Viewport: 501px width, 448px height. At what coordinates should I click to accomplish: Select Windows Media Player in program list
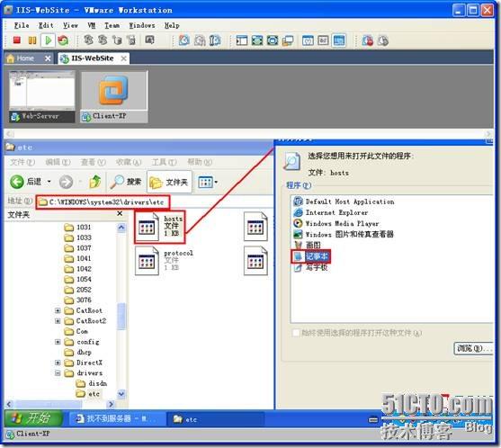pyautogui.click(x=336, y=223)
